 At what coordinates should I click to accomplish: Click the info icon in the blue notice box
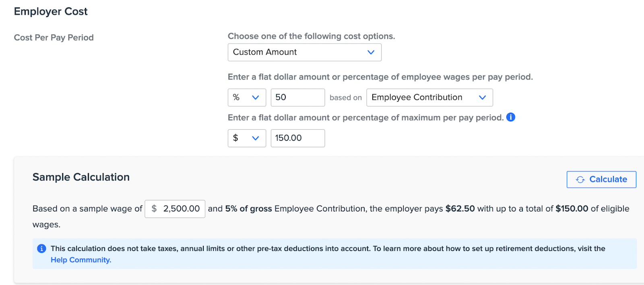pos(41,248)
